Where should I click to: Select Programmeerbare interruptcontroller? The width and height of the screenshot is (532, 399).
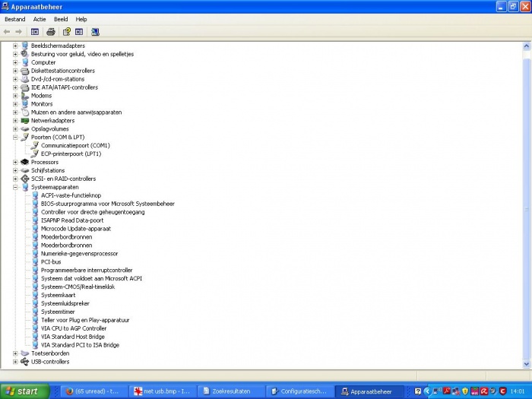click(87, 271)
